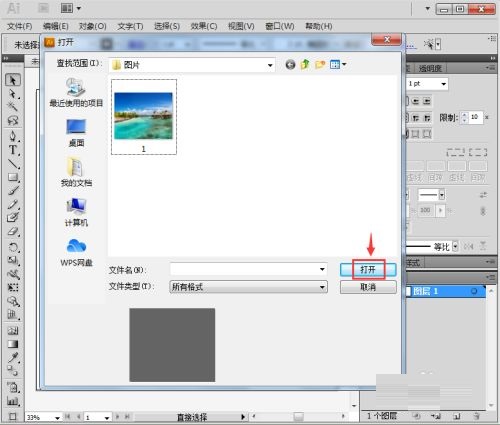Select the Column Graph tool

[13, 401]
